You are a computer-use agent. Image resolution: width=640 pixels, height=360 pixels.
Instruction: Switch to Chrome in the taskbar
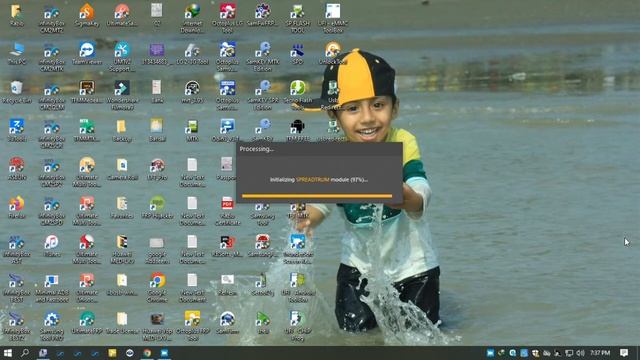(147, 353)
